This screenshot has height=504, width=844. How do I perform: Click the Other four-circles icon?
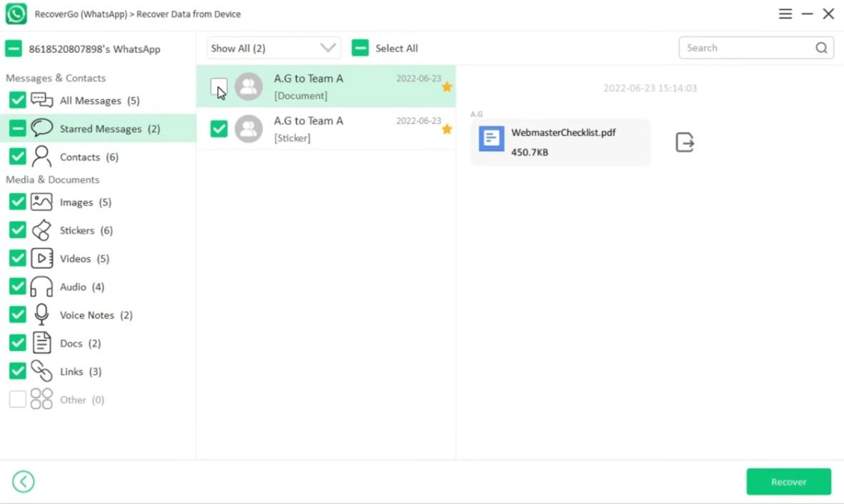pos(41,399)
